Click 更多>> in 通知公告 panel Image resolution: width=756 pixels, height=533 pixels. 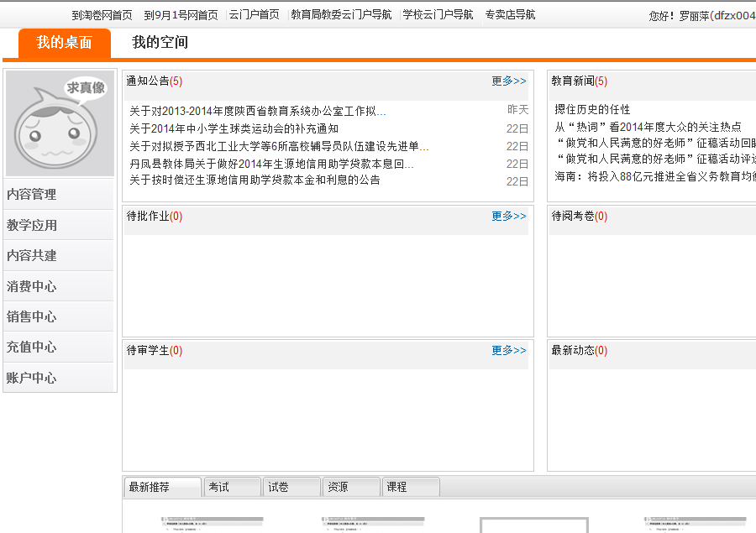pos(508,81)
